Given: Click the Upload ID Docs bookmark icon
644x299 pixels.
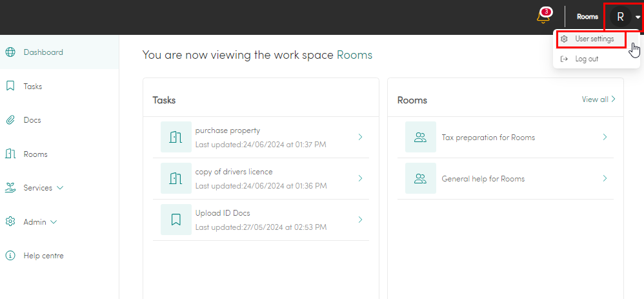Looking at the screenshot, I should coord(176,220).
